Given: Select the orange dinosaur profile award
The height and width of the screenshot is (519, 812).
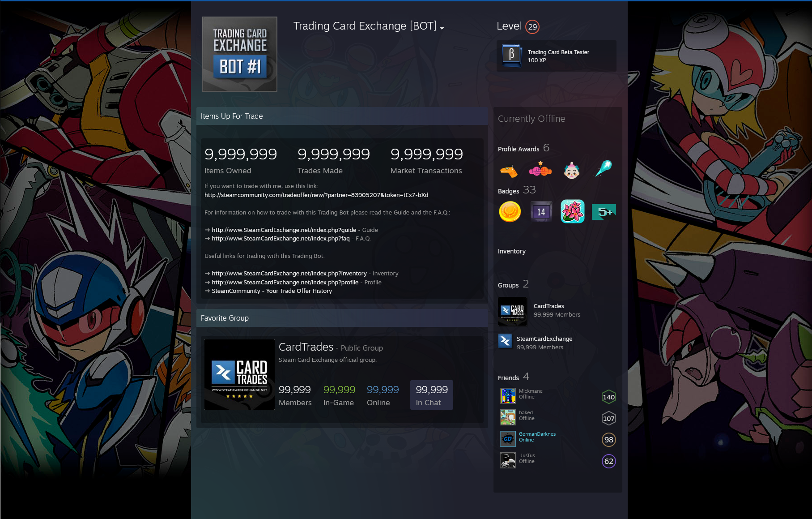Looking at the screenshot, I should [509, 170].
